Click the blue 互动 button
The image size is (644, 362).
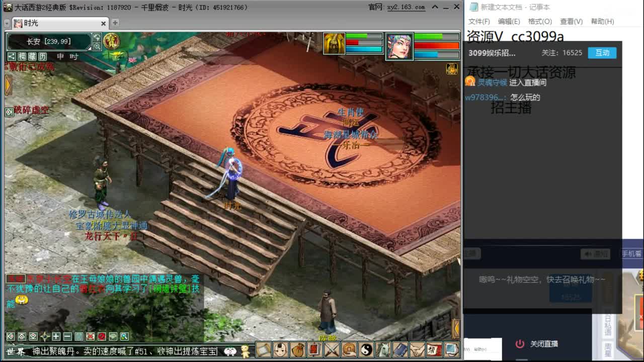(x=602, y=53)
